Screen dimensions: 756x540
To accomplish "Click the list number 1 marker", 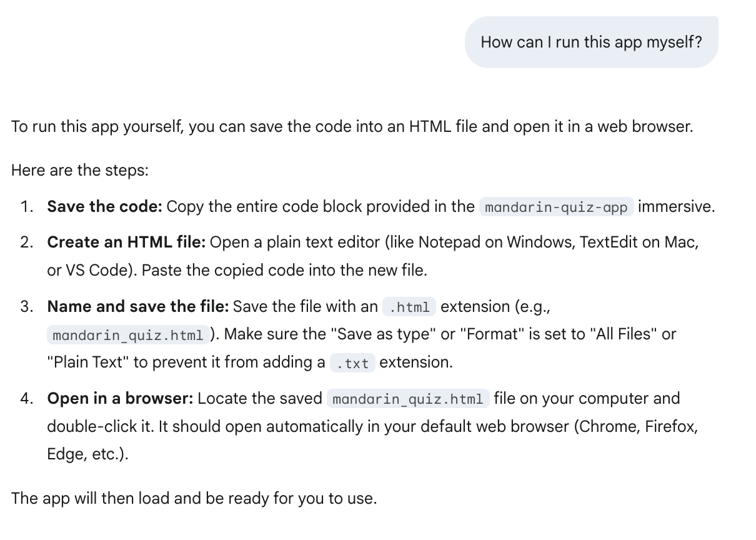I will 26,207.
